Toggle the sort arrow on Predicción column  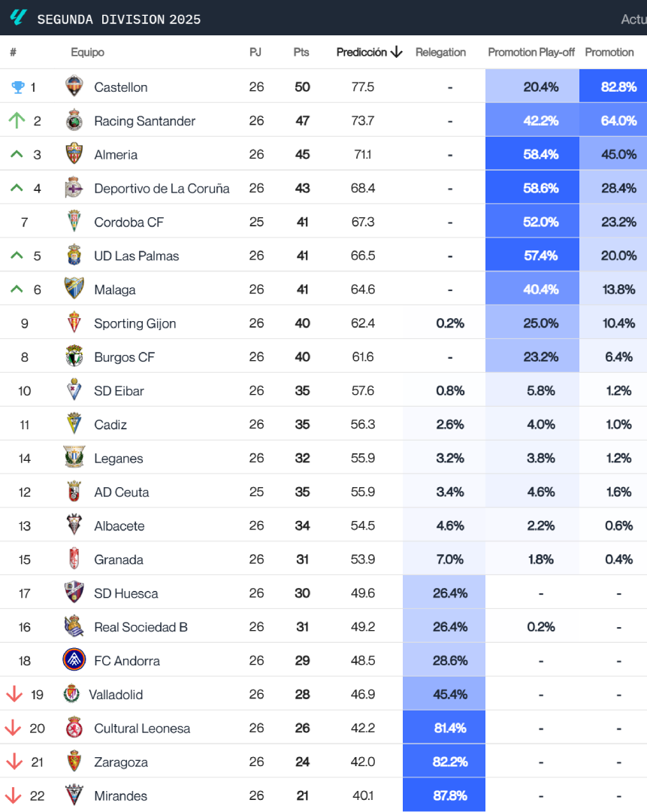(x=395, y=53)
